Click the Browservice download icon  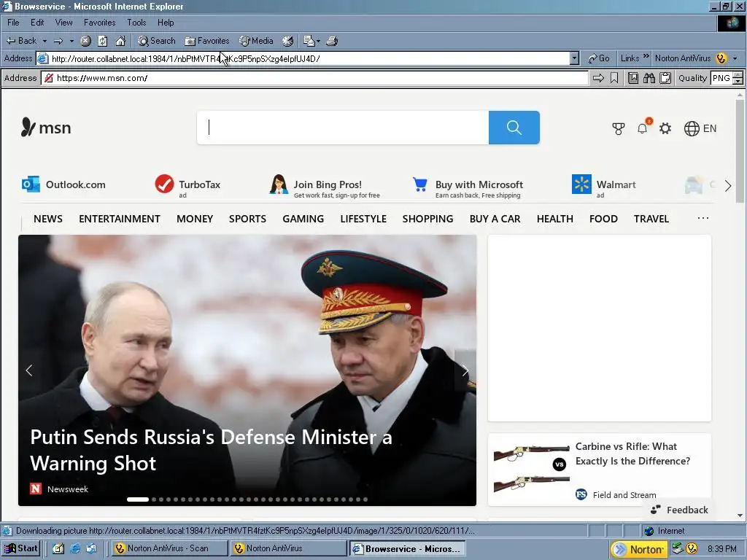click(633, 78)
